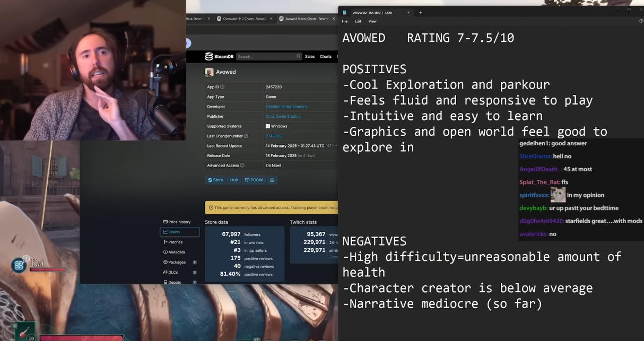Screen dimensions: 644x341
Task: Click the 81.40% positive reviews value
Action: pyautogui.click(x=230, y=274)
